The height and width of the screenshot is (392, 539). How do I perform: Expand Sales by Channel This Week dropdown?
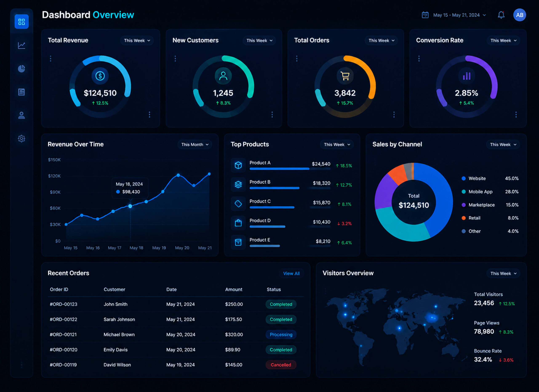[x=503, y=145]
